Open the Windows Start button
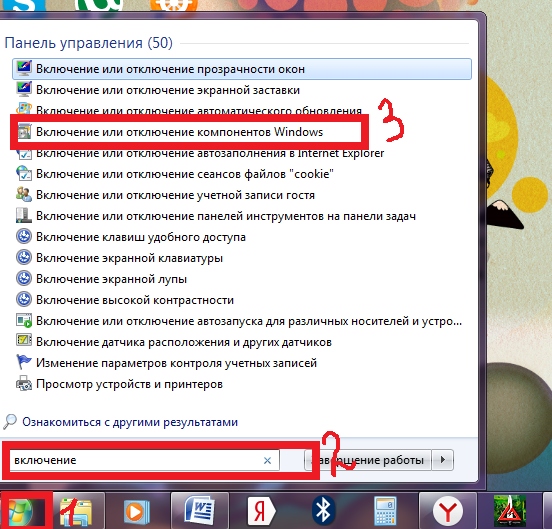 (x=20, y=511)
